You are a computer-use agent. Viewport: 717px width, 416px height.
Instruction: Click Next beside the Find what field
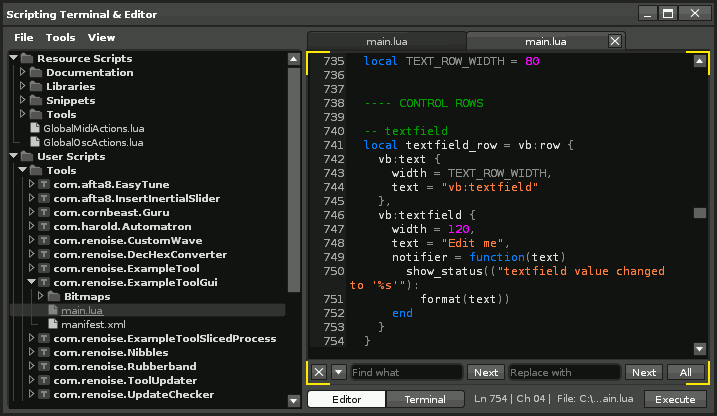[486, 373]
